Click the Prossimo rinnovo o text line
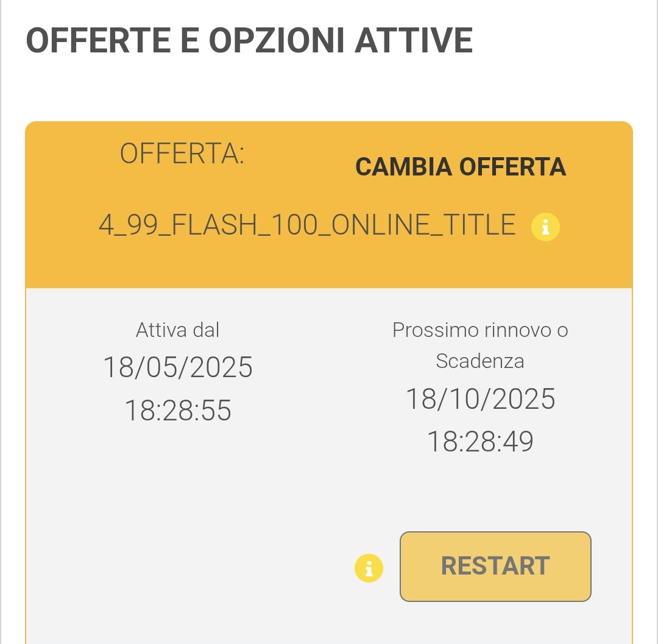The height and width of the screenshot is (644, 658). 480,330
